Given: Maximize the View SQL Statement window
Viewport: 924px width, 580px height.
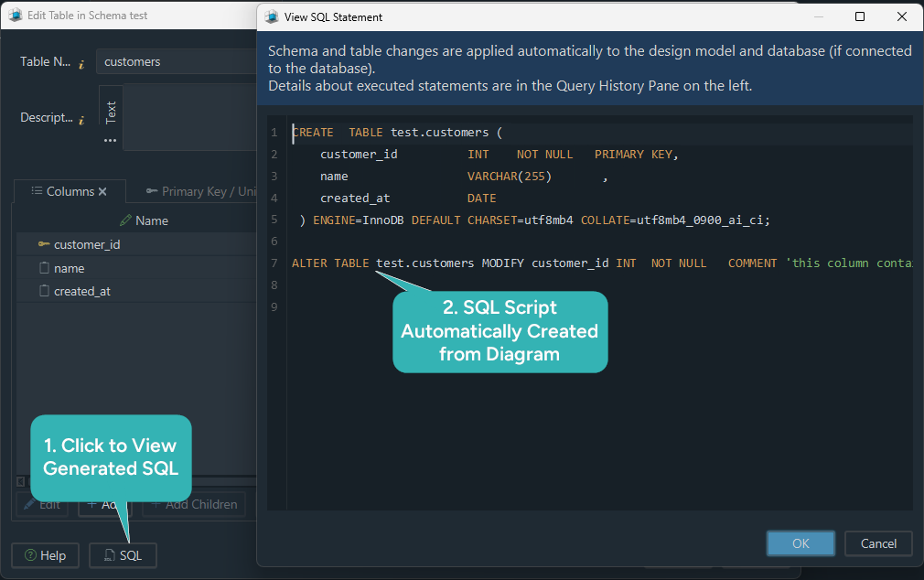Looking at the screenshot, I should (860, 16).
